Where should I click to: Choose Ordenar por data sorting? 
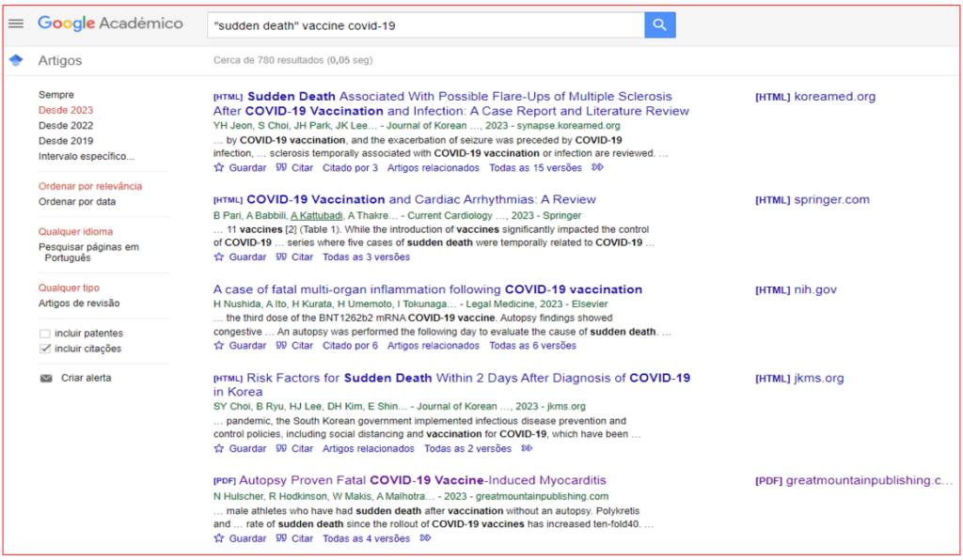(x=77, y=201)
